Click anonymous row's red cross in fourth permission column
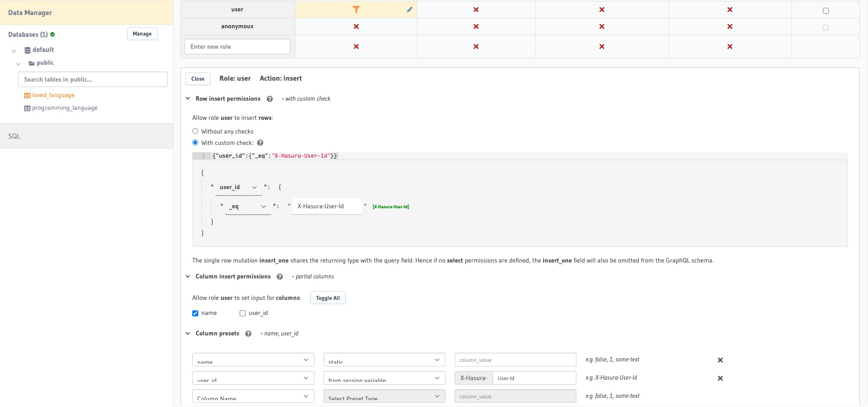The image size is (868, 407). click(730, 26)
